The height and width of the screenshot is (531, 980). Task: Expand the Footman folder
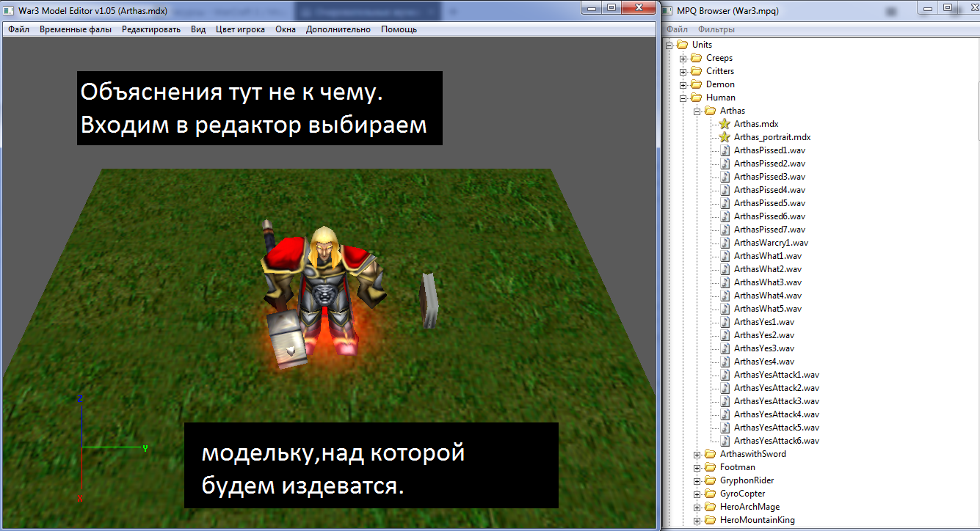697,467
